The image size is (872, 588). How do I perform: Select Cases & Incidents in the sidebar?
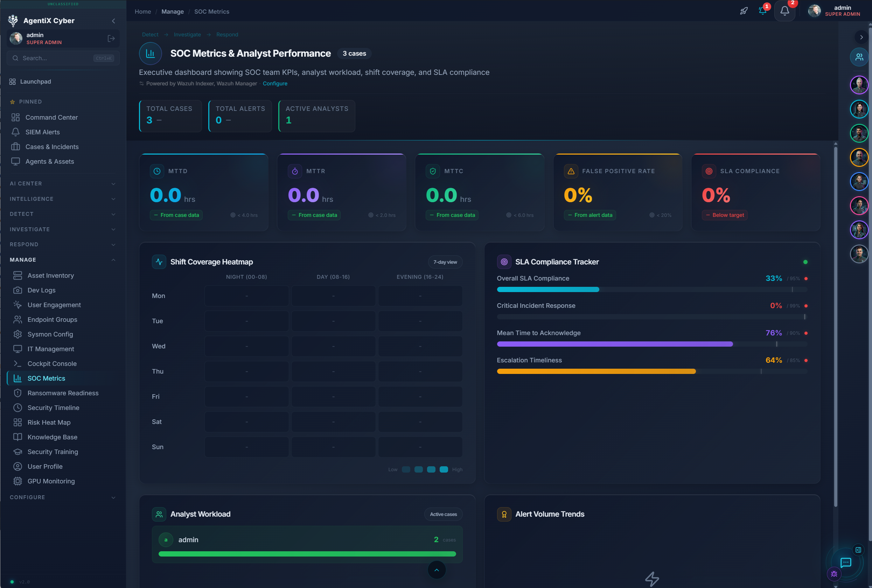(x=52, y=147)
